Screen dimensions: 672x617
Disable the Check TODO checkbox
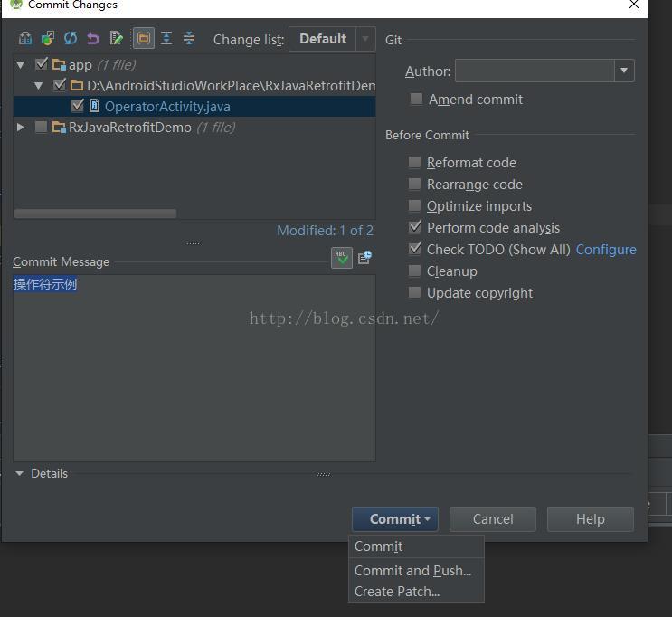[x=415, y=249]
